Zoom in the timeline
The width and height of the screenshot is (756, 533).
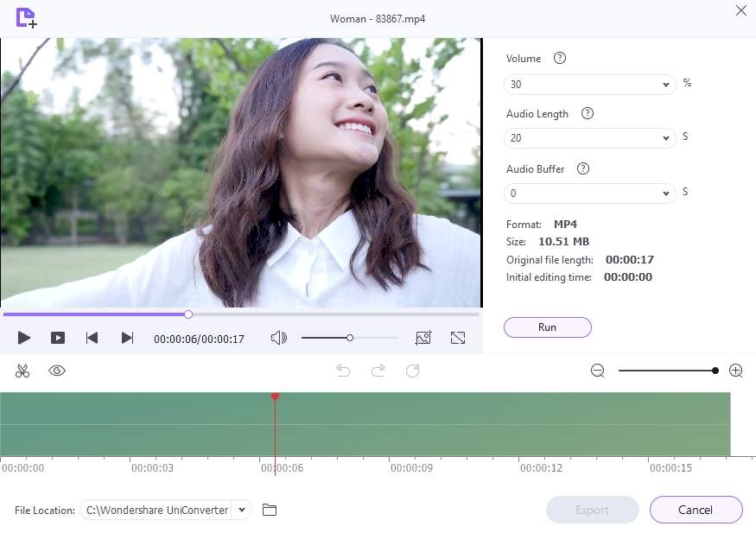[736, 371]
